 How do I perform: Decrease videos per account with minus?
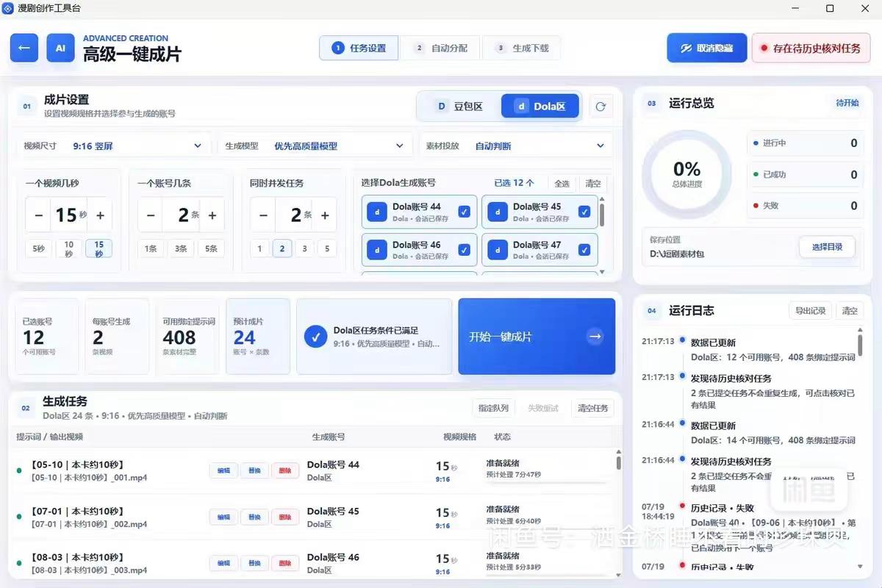pyautogui.click(x=151, y=215)
